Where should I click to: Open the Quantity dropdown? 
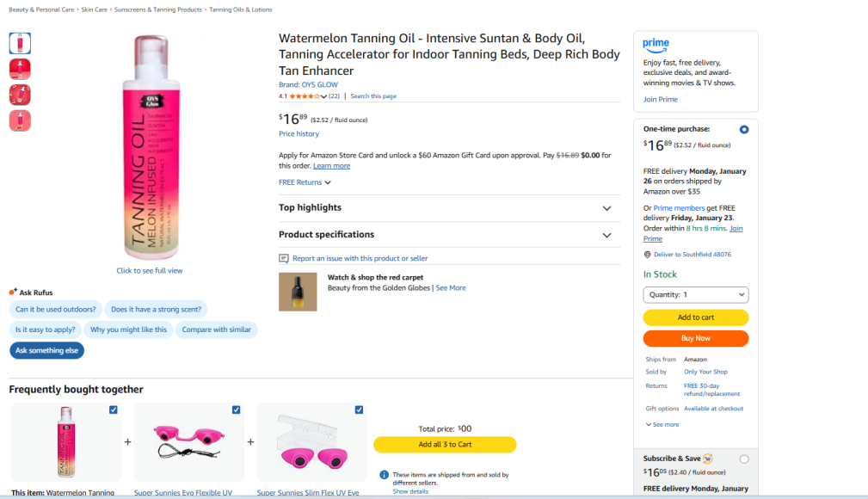696,294
